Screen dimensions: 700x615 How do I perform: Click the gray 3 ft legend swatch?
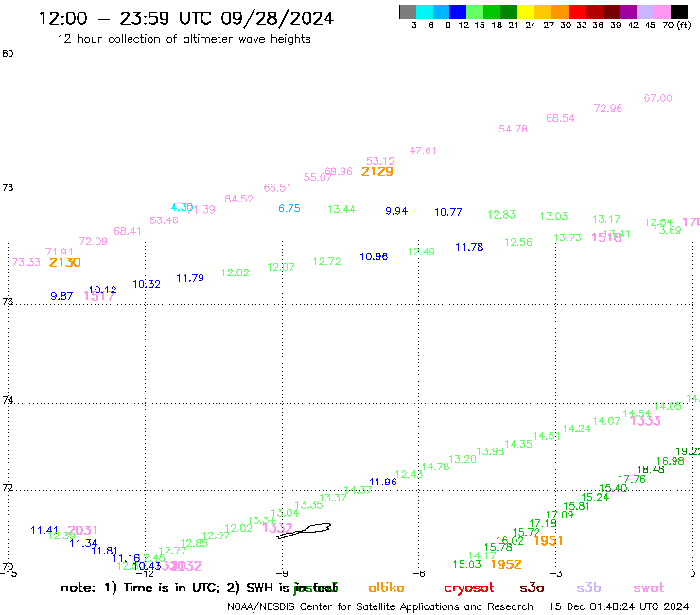[x=408, y=11]
